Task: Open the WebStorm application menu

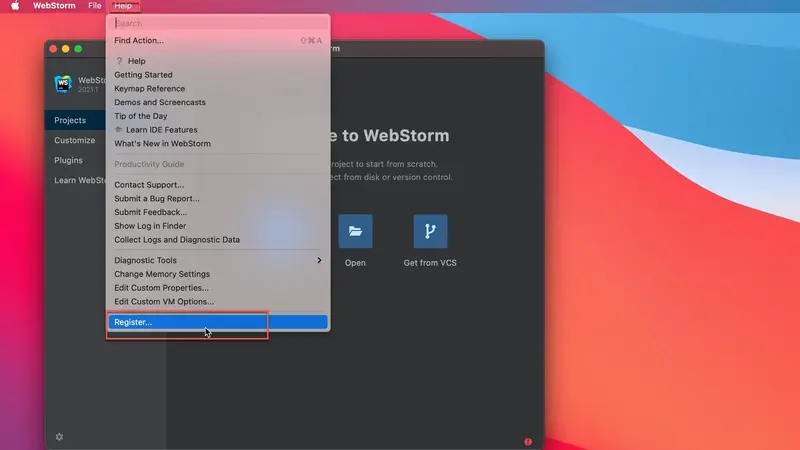Action: tap(54, 6)
